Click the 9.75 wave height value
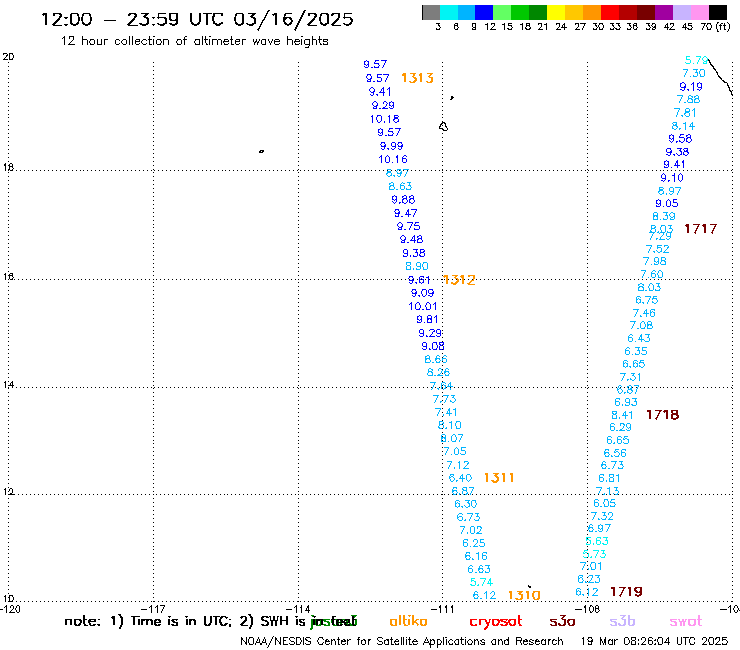740x650 pixels. (x=409, y=226)
